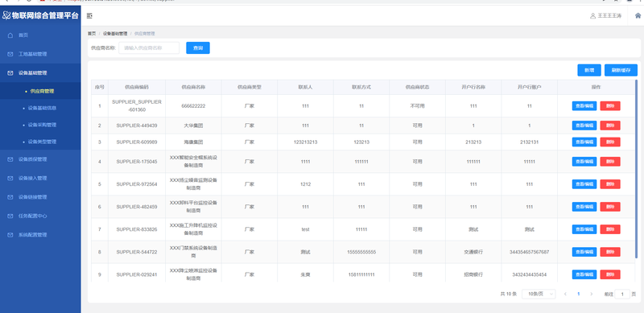
Task: Click supplier name cell 大华集团
Action: [193, 126]
